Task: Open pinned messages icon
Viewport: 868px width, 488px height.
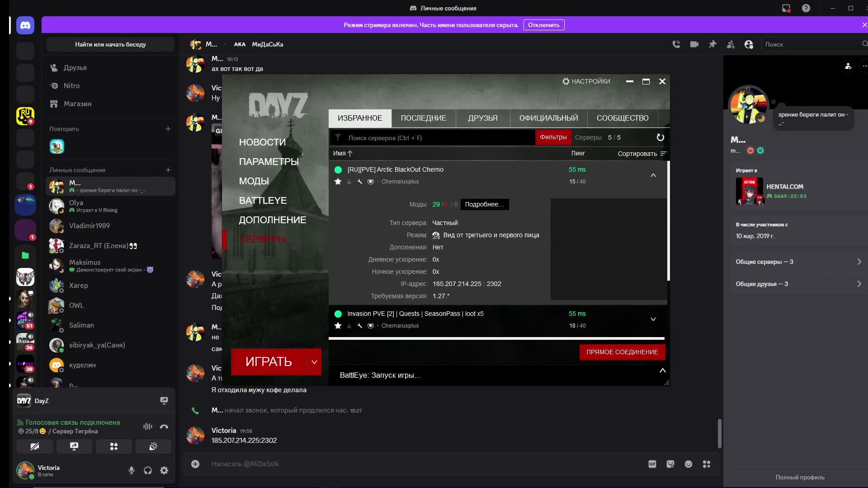Action: click(712, 44)
